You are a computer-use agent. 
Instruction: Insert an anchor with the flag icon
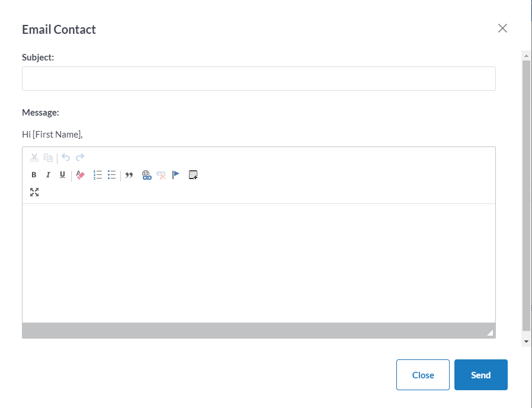point(176,174)
